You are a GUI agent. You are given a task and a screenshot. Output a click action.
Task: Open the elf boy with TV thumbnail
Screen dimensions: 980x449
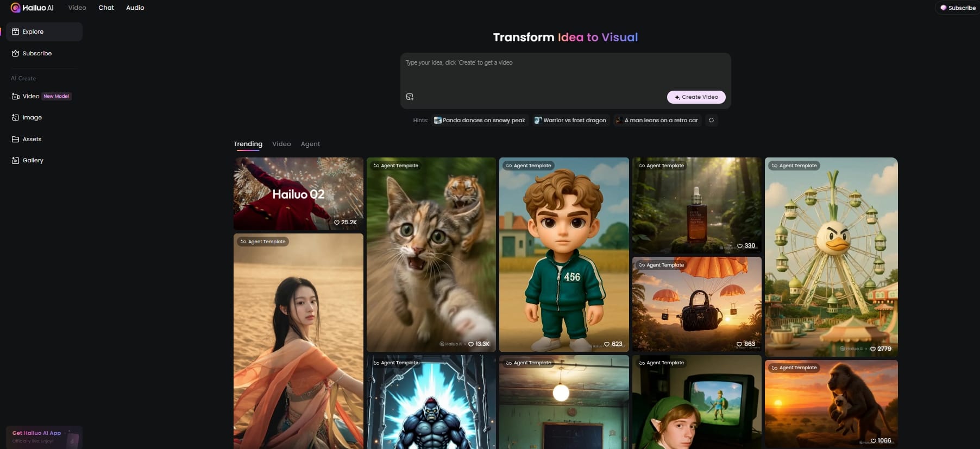pos(697,402)
